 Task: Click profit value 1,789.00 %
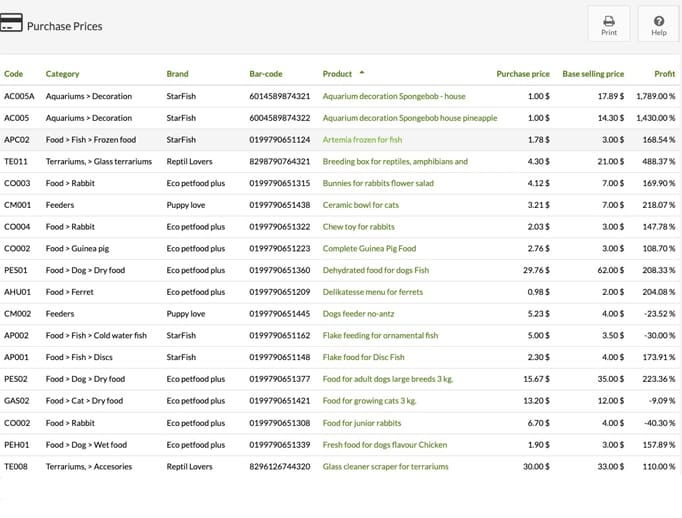655,96
